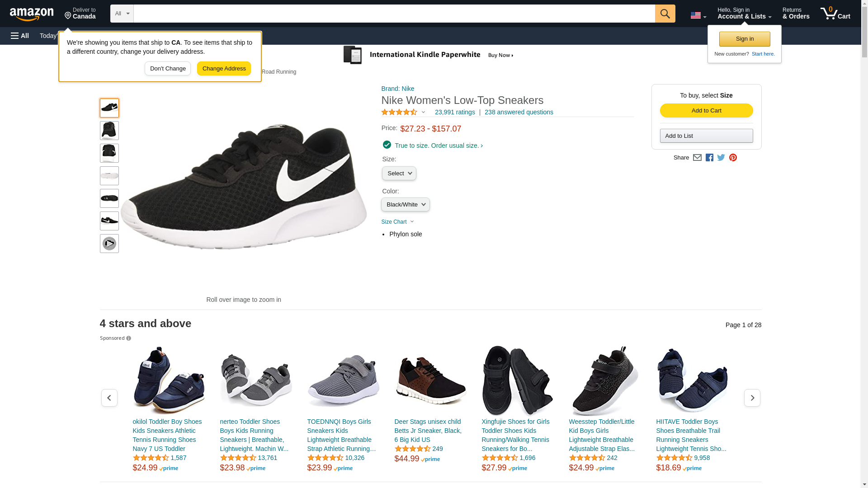The height and width of the screenshot is (488, 868).
Task: Click the Amazon search input field
Action: click(394, 14)
